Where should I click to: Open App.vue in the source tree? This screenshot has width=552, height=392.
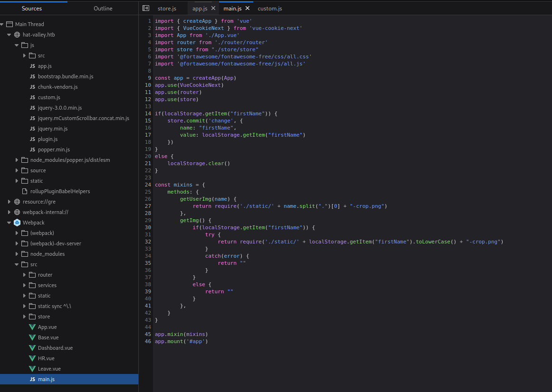47,327
